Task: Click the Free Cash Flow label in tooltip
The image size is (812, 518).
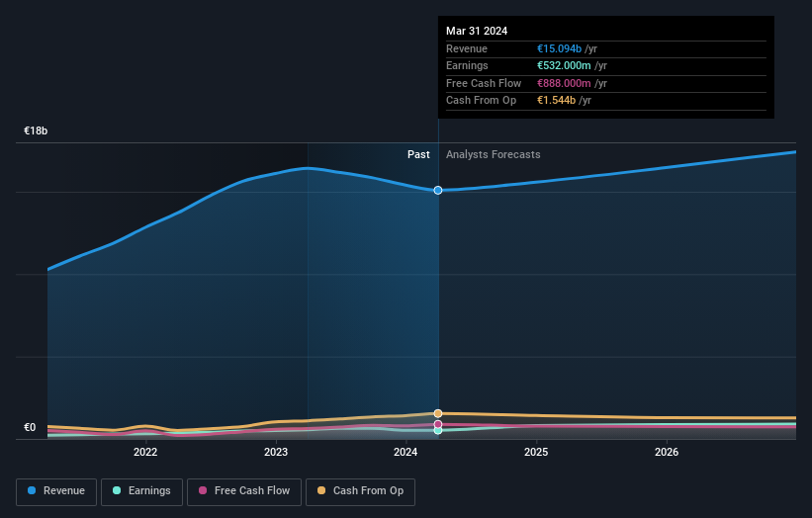Action: 484,83
